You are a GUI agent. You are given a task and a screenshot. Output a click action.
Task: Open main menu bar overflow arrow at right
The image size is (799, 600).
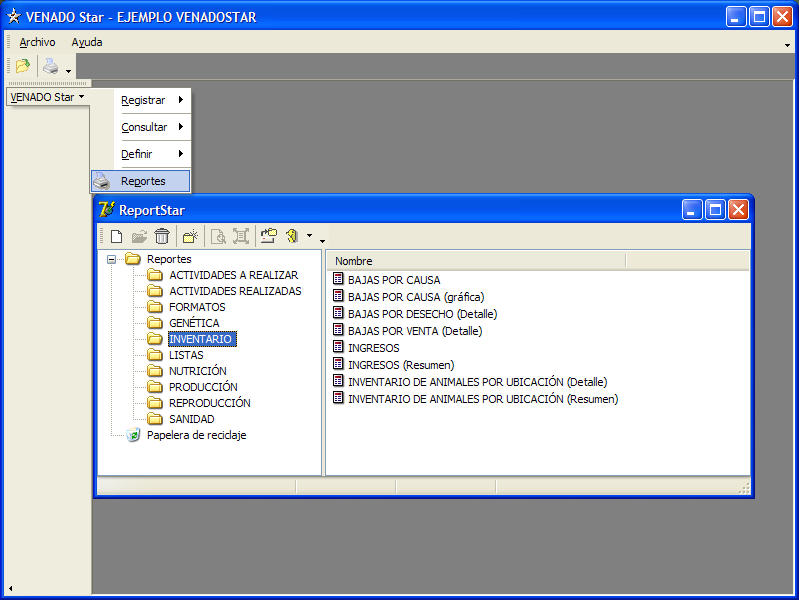pyautogui.click(x=787, y=45)
